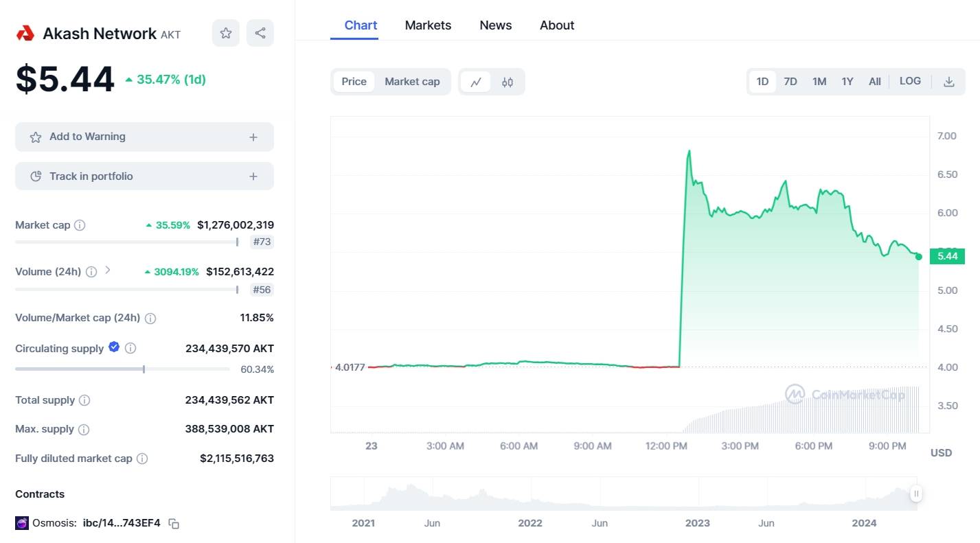Screen dimensions: 980x543
Task: Click the Osmosis chain logo icon
Action: [22, 523]
